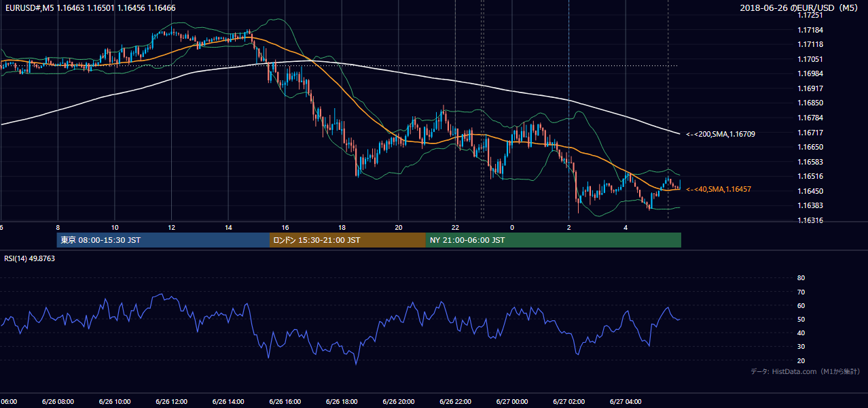Click RSI scale level 20
The height and width of the screenshot is (408, 868).
click(801, 360)
